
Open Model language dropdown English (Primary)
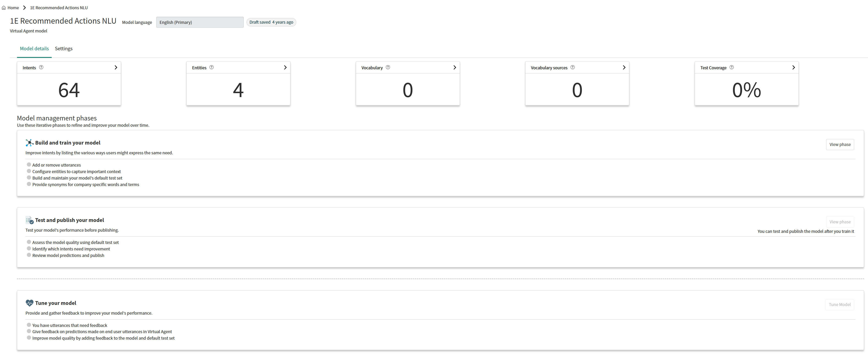click(x=200, y=22)
